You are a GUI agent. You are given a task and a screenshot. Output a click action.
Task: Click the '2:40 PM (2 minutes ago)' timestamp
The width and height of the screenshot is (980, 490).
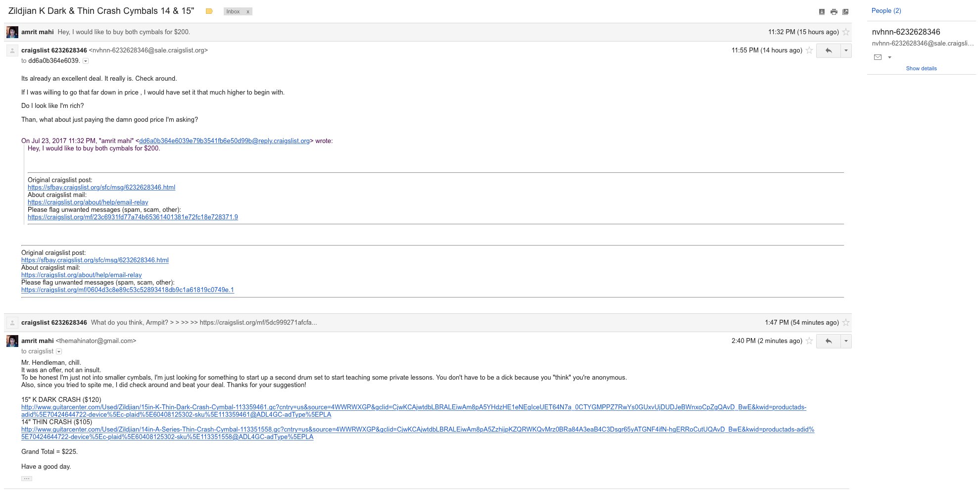[767, 341]
